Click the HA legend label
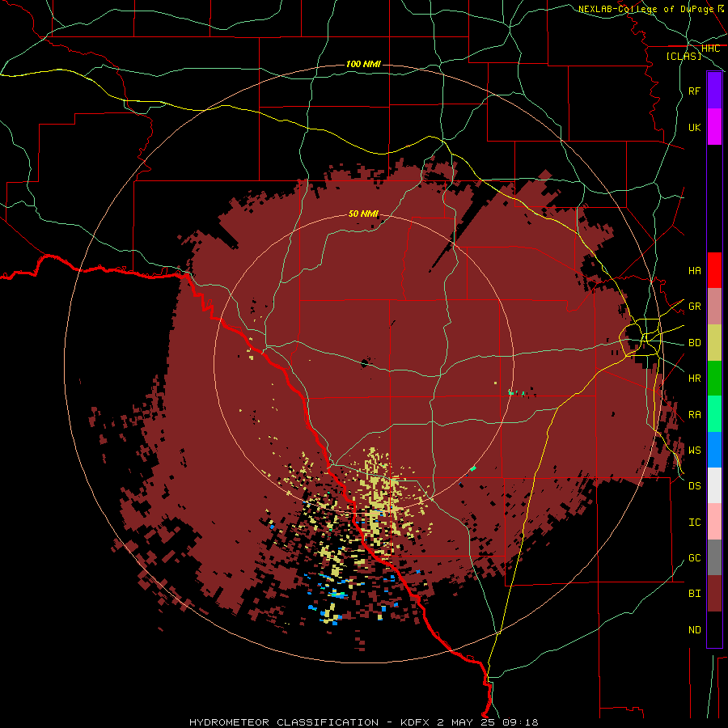 (x=695, y=271)
